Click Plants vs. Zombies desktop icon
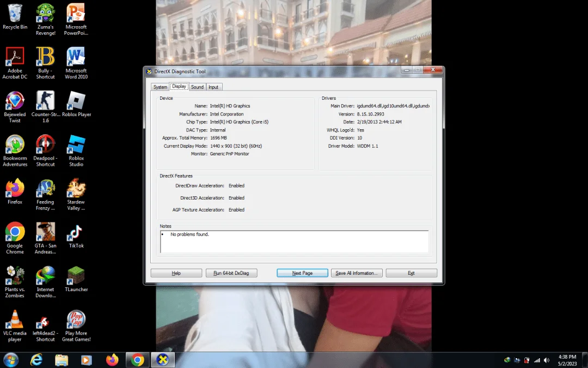Image resolution: width=588 pixels, height=368 pixels. coord(15,282)
